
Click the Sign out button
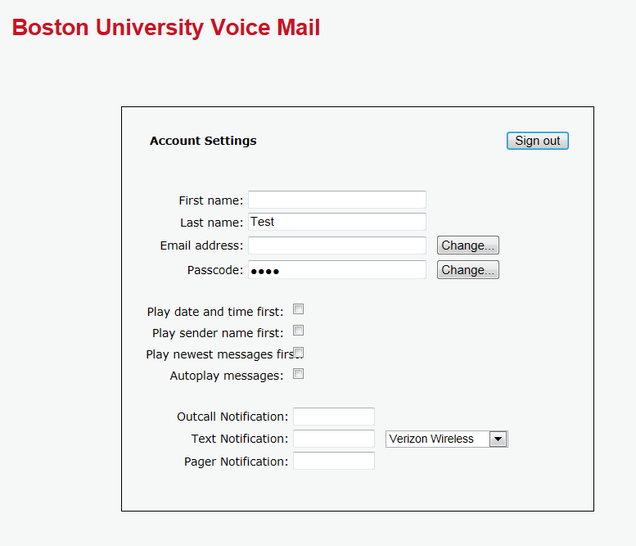coord(537,141)
